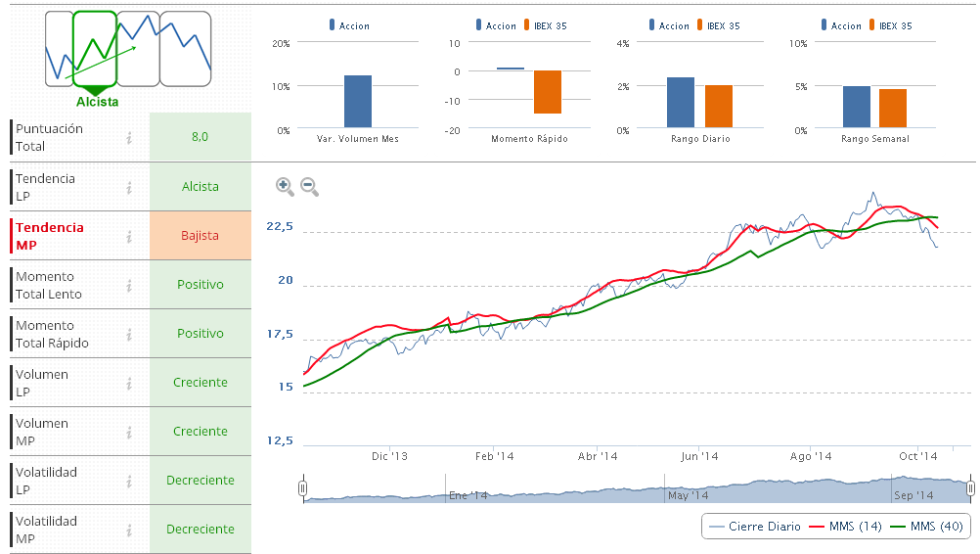The width and height of the screenshot is (980, 554).
Task: Zoom in on the price chart
Action: 285,186
